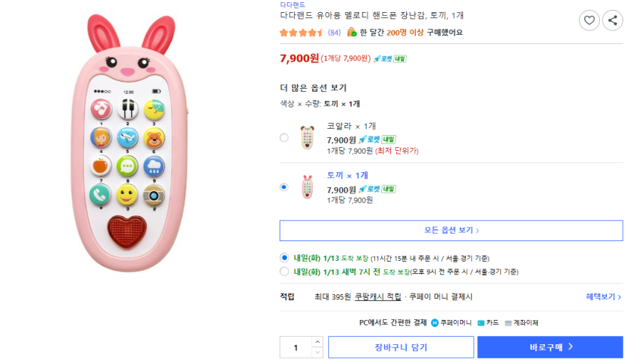Click the quantity input field
This screenshot has height=364, width=644.
pos(295,347)
